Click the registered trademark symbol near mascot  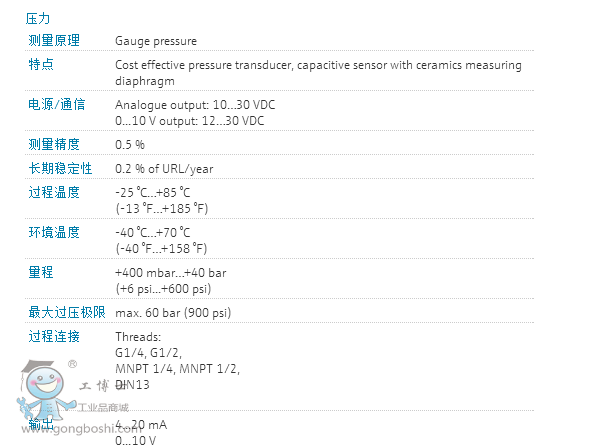72,364
